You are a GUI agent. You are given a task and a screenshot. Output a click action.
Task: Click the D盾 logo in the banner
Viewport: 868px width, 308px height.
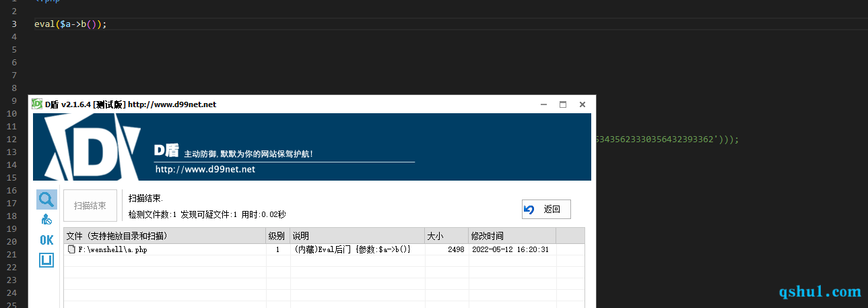click(x=92, y=148)
